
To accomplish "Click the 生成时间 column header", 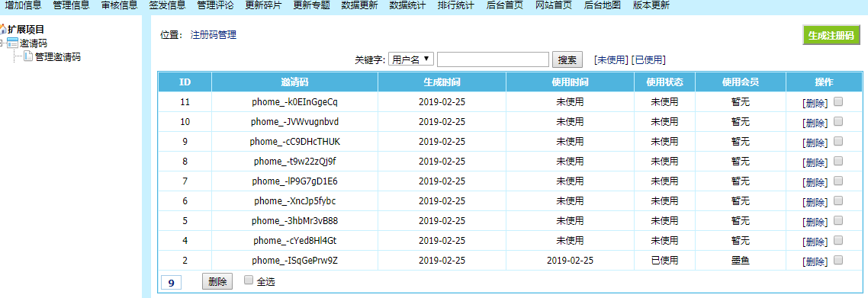I will click(x=442, y=82).
